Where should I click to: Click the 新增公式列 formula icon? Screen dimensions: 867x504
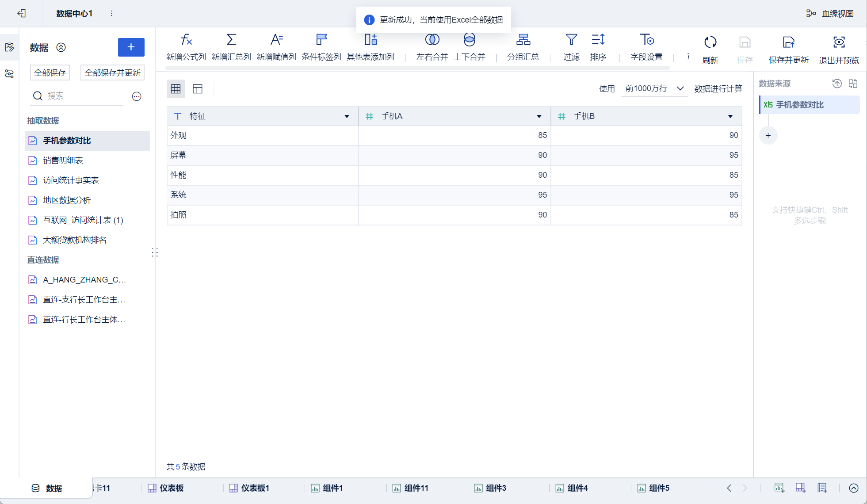pyautogui.click(x=186, y=40)
